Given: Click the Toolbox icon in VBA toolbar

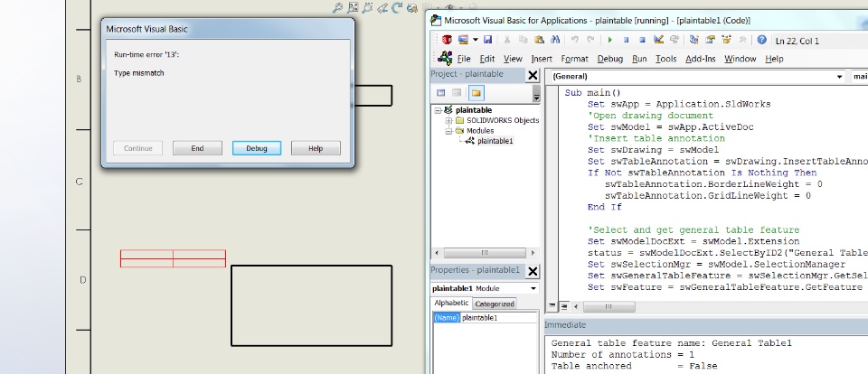Looking at the screenshot, I should click(743, 40).
